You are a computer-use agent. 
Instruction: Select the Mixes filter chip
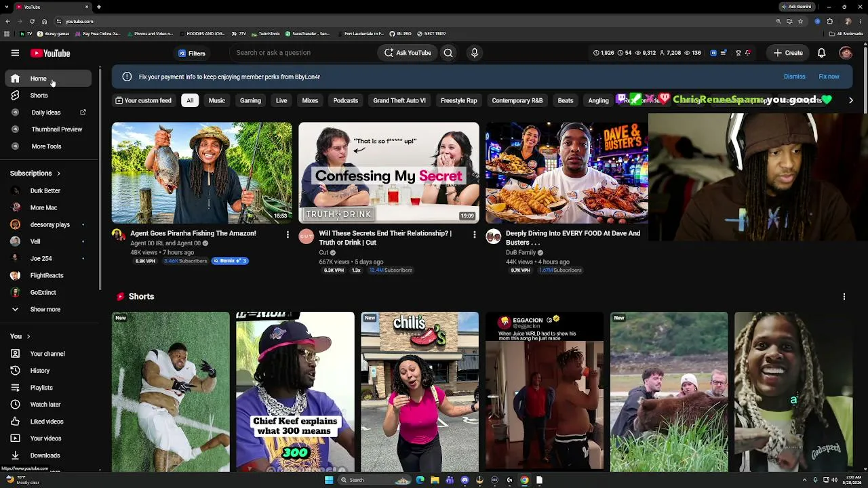[x=310, y=100]
